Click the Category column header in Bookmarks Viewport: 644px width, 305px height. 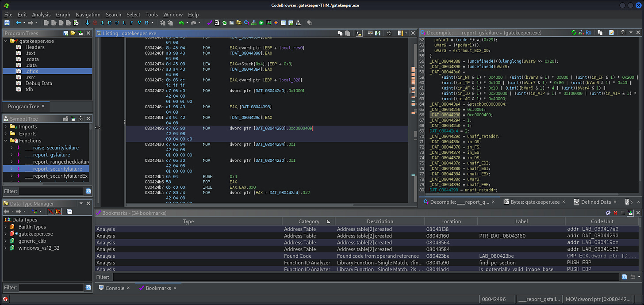point(308,221)
